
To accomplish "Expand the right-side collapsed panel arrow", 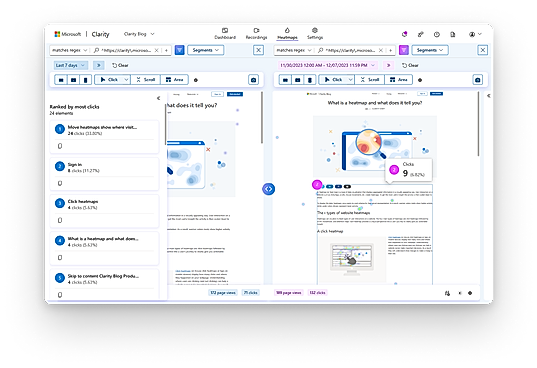I will pyautogui.click(x=489, y=96).
